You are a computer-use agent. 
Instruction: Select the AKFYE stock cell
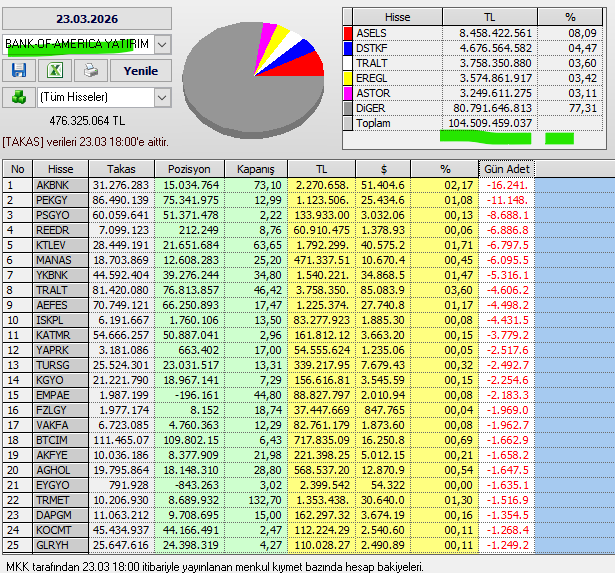61,455
